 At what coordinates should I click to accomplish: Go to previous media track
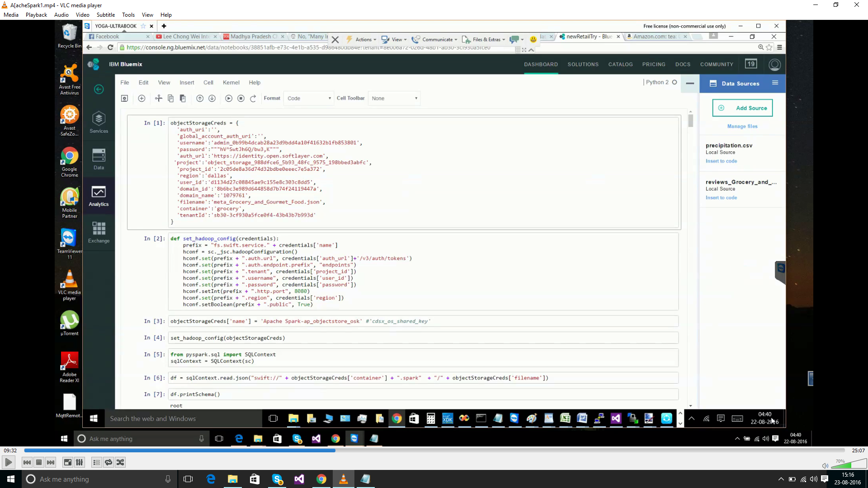(27, 462)
